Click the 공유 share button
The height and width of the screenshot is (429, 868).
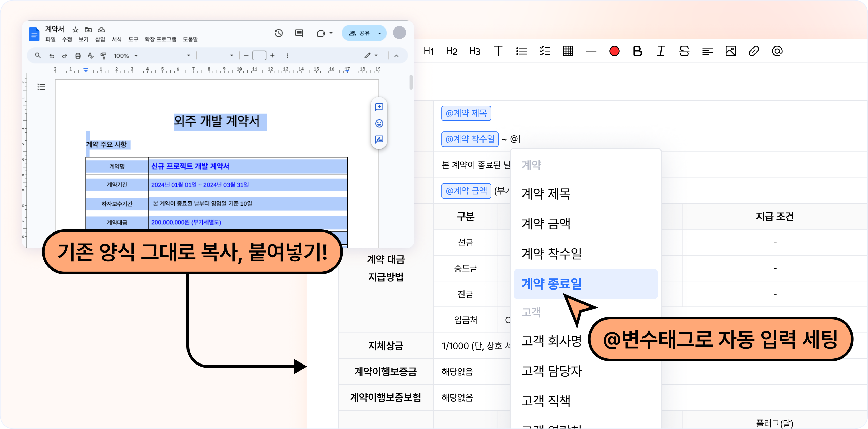pos(359,33)
